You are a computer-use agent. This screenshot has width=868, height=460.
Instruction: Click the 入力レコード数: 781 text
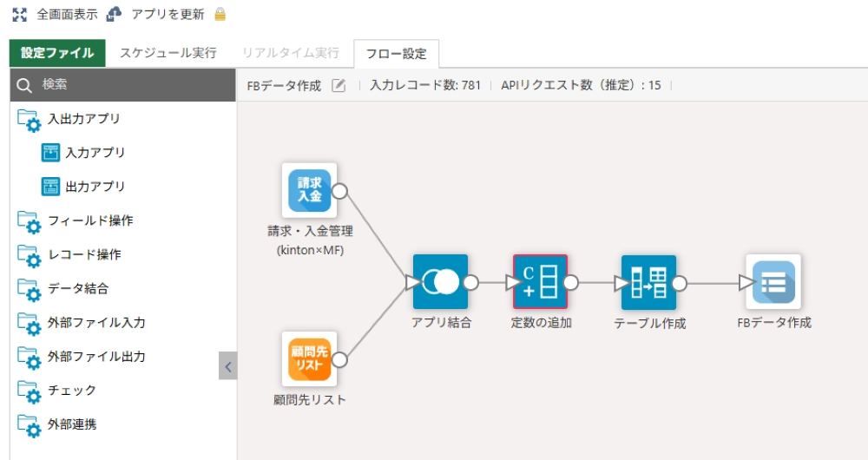point(425,85)
